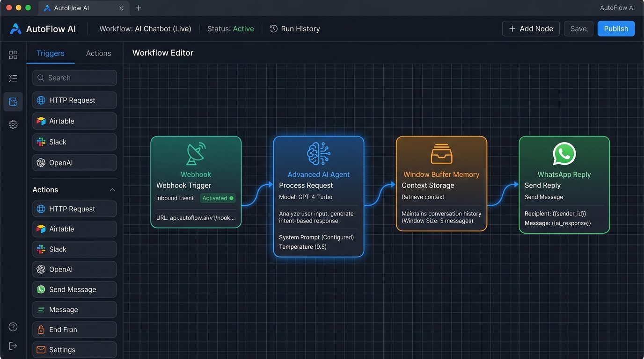Open the help question mark icon
The width and height of the screenshot is (644, 359).
pos(13,327)
